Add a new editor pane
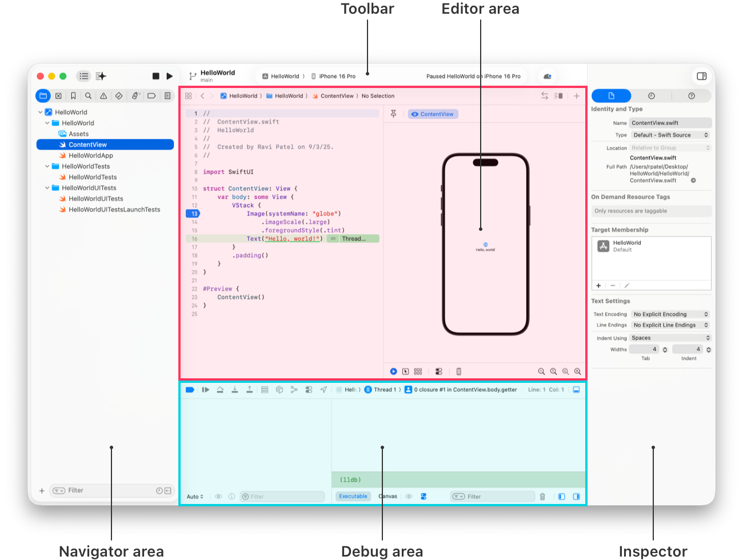Viewport: 743px width, 560px height. click(x=577, y=96)
